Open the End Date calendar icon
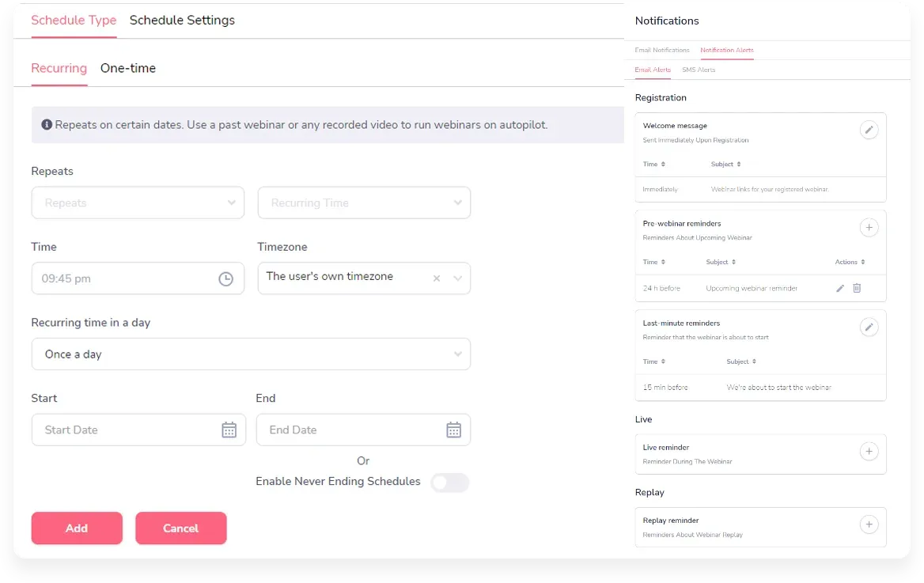This screenshot has height=583, width=924. 453,430
